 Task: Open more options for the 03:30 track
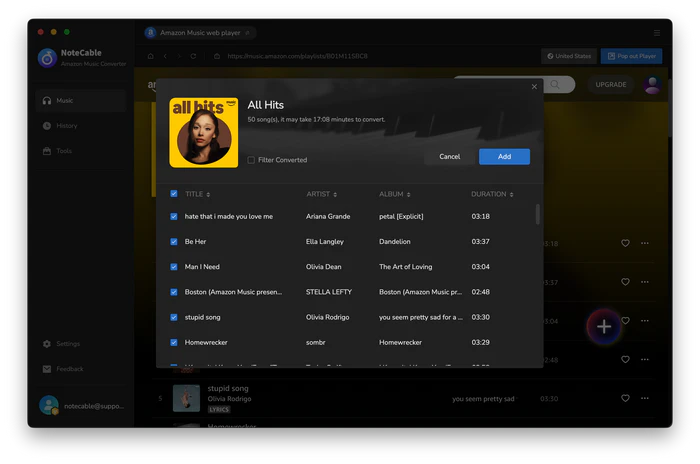(645, 398)
